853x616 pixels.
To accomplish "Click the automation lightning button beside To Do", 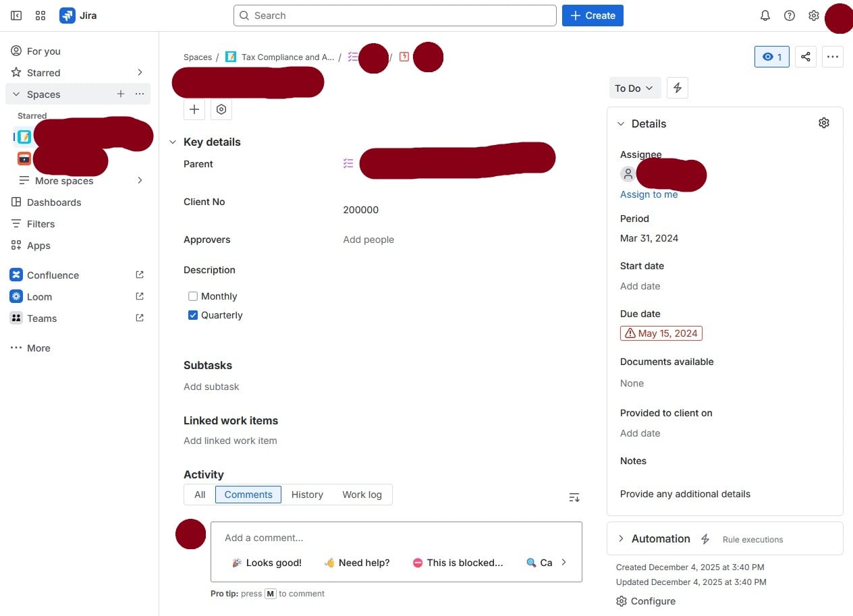I will [x=678, y=88].
